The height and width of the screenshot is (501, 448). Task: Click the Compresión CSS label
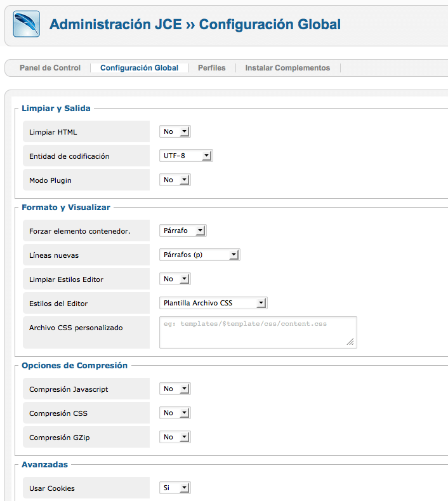tap(58, 413)
